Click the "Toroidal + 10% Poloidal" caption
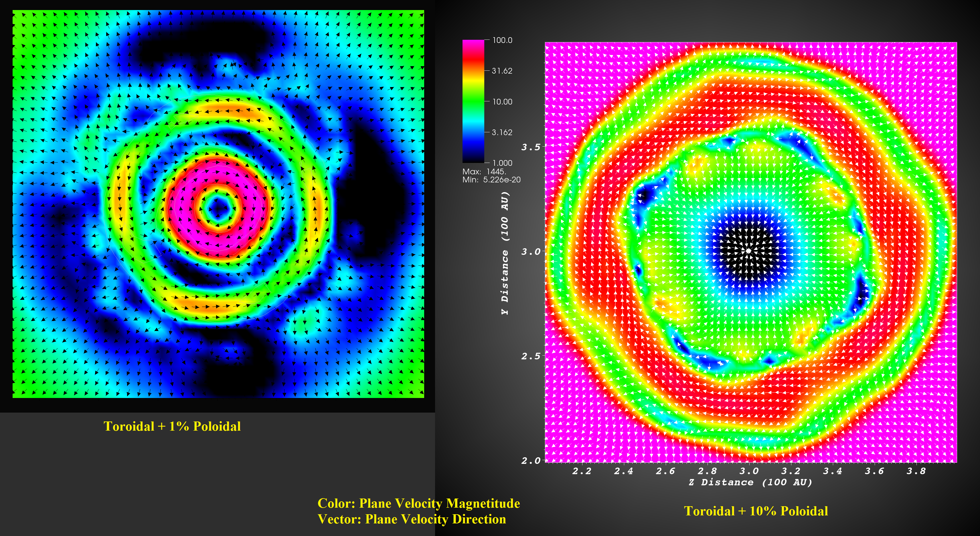 [x=756, y=511]
